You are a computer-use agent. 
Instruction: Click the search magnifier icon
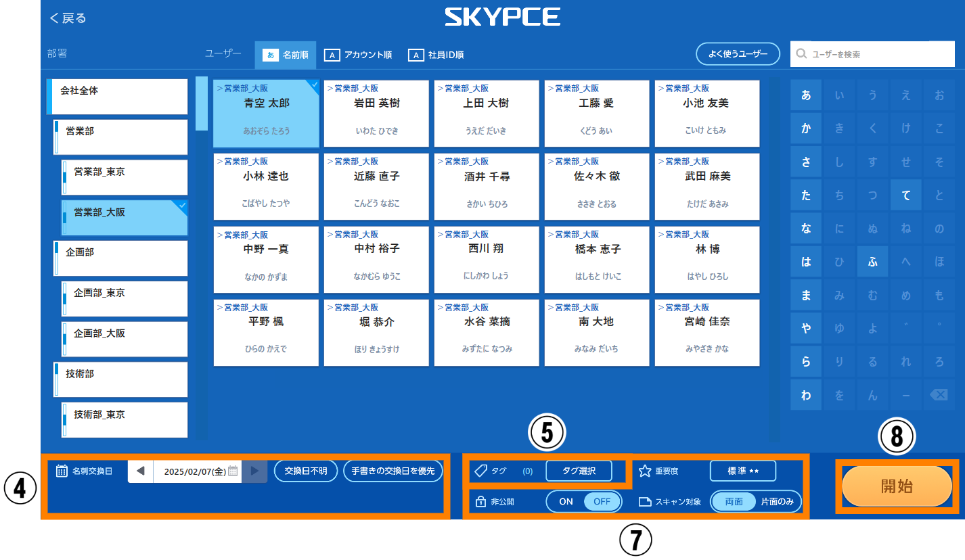801,54
